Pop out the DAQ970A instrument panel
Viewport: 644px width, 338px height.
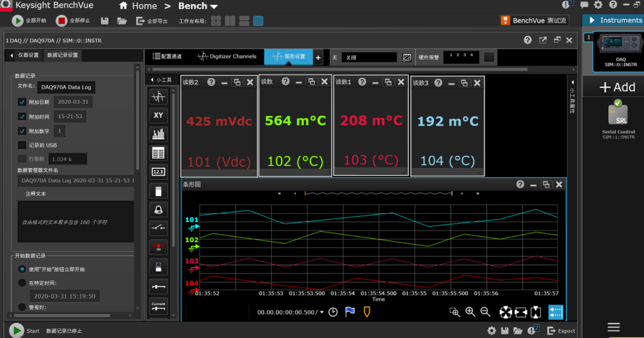click(x=543, y=40)
